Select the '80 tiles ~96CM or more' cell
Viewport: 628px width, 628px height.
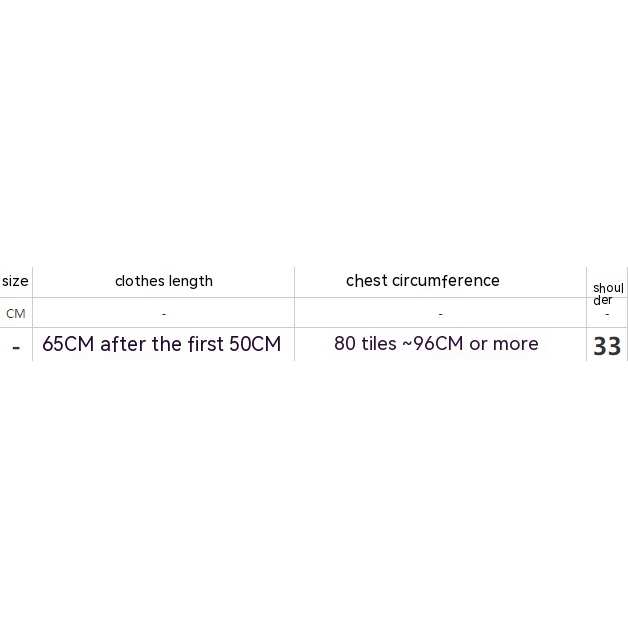coord(436,344)
